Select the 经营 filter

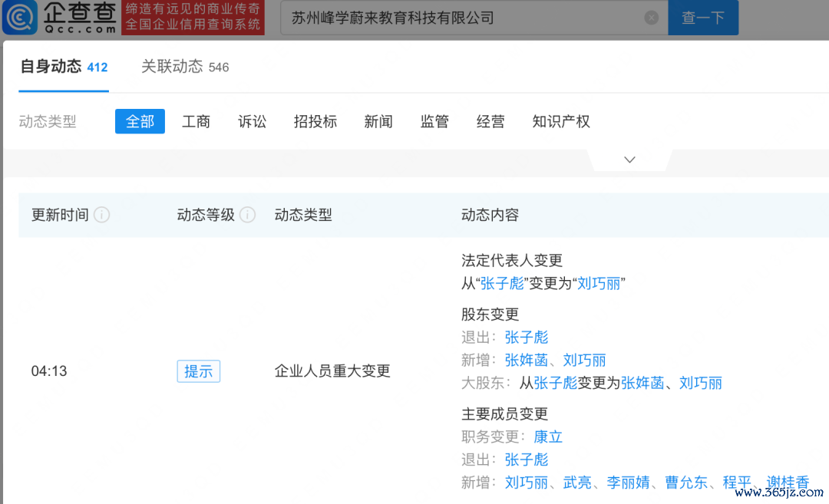[490, 121]
